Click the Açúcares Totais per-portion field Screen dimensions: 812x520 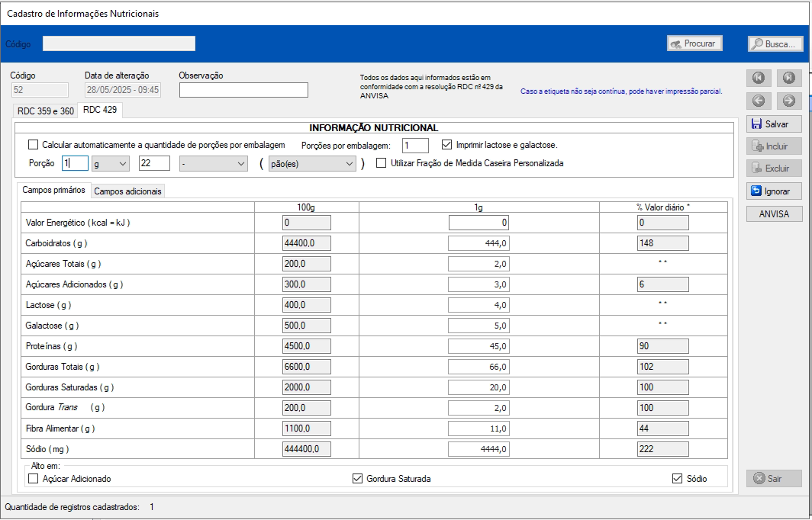coord(478,264)
